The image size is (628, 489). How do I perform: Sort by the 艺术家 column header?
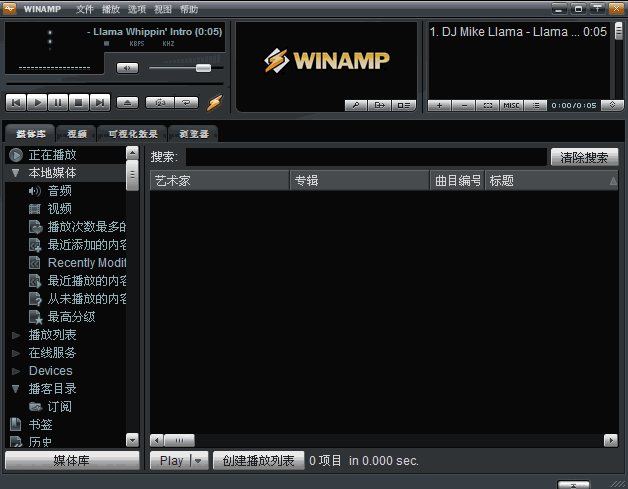click(219, 181)
